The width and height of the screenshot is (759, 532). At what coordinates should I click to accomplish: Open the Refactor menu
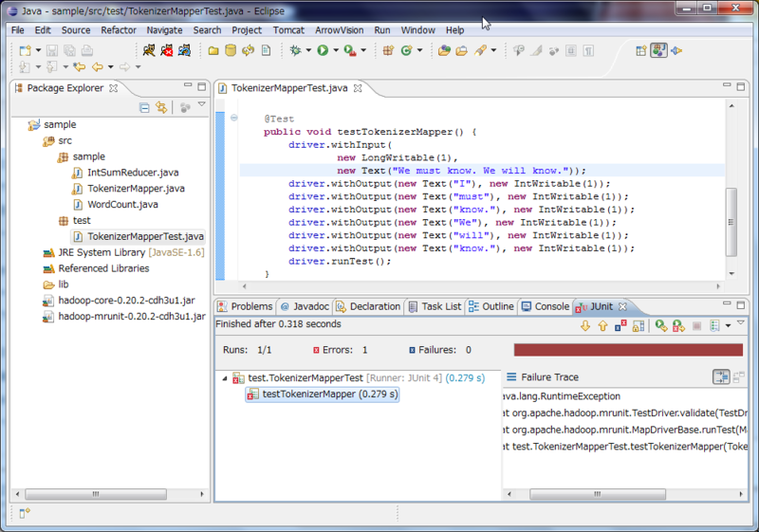[119, 30]
